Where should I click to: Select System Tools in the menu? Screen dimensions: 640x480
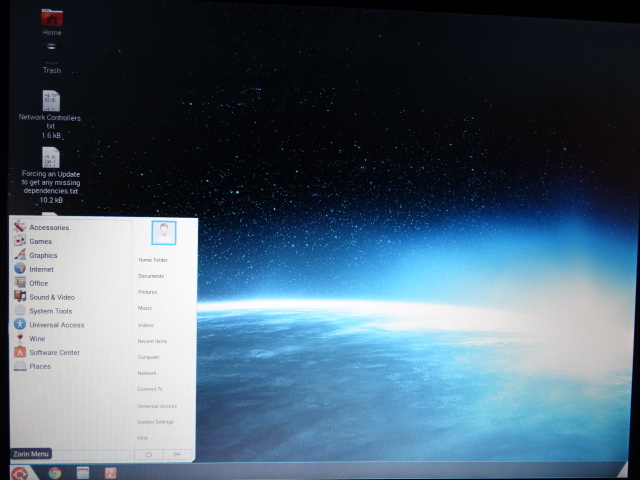(x=50, y=311)
